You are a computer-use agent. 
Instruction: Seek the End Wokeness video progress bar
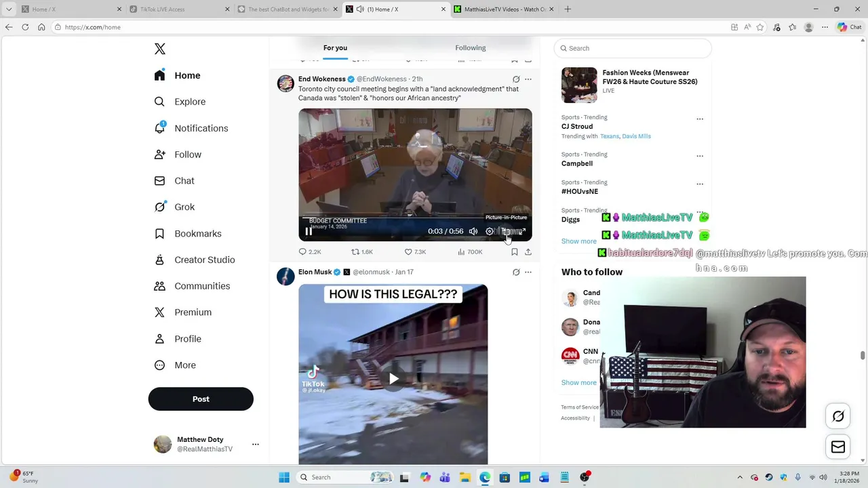tap(415, 218)
